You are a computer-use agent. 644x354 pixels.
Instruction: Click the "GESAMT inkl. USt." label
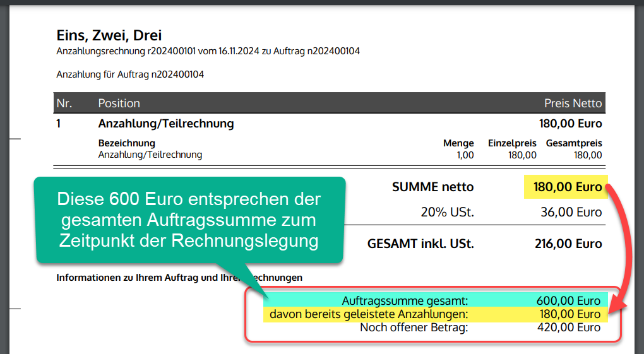click(x=420, y=244)
